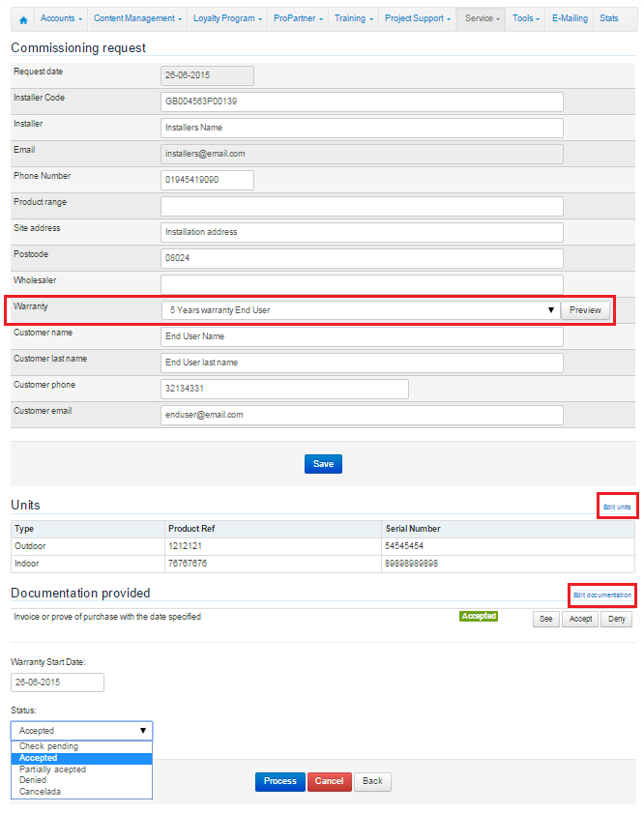Open the Edit units link

pos(617,507)
